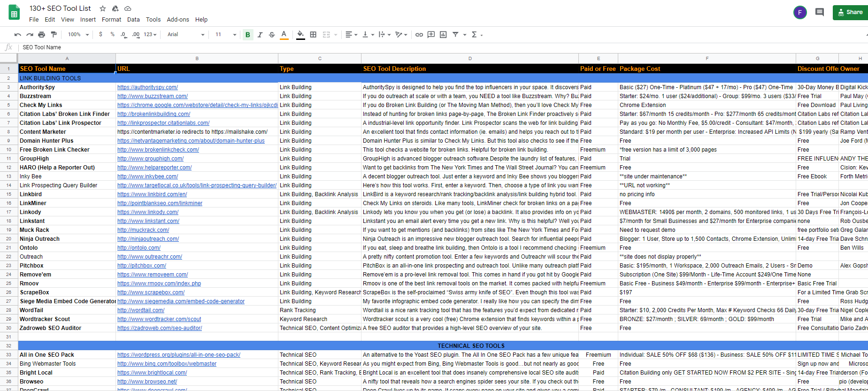Open the filter views dropdown arrow
868x391 pixels.
tap(465, 35)
